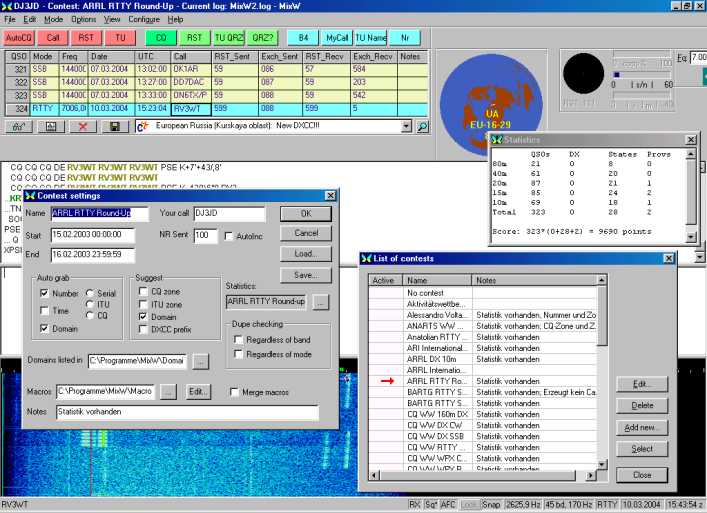Toggle Snap in the status bar
This screenshot has width=707, height=513.
[491, 505]
